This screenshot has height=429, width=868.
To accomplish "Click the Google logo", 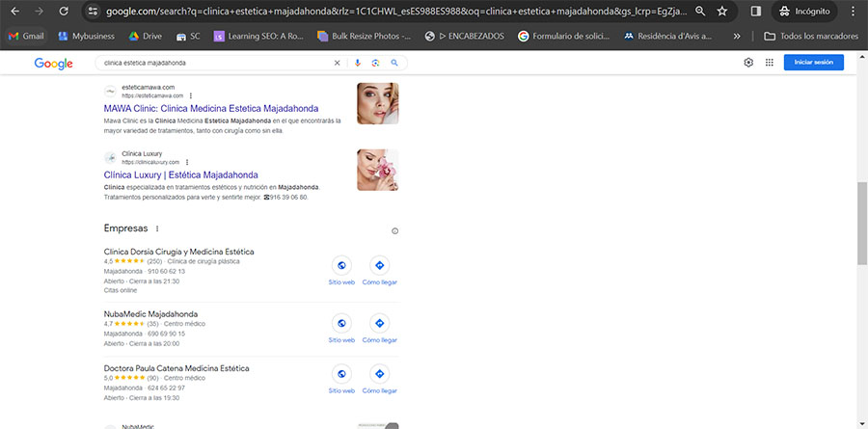I will (54, 63).
